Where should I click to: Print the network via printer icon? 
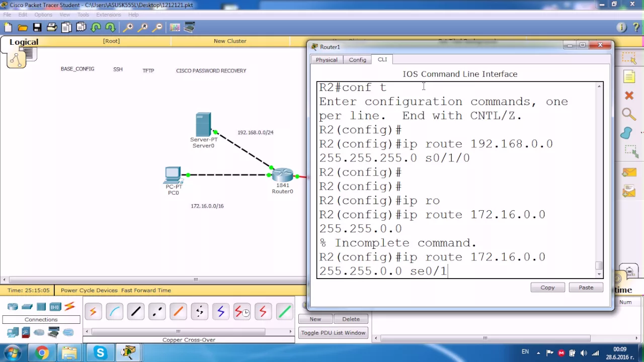[x=52, y=28]
